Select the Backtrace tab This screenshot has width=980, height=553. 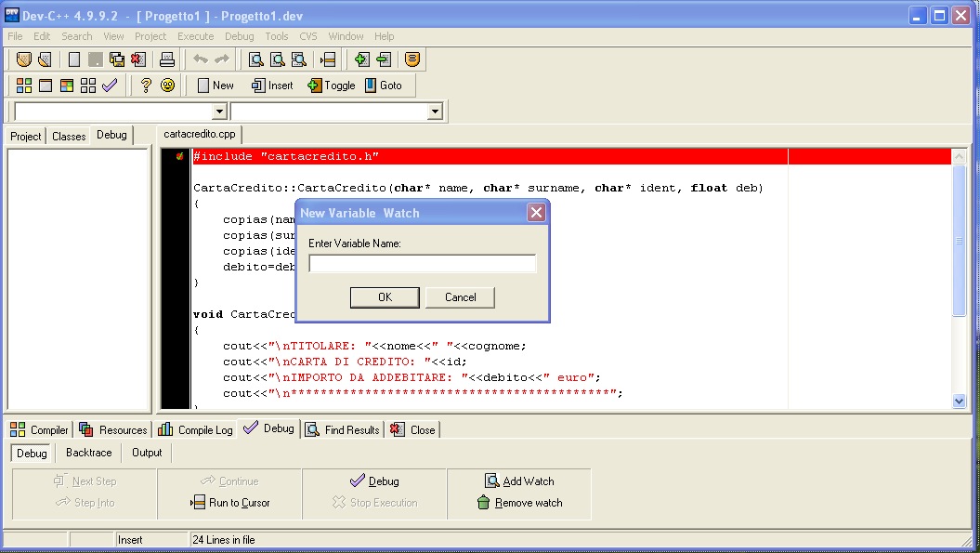pos(88,454)
